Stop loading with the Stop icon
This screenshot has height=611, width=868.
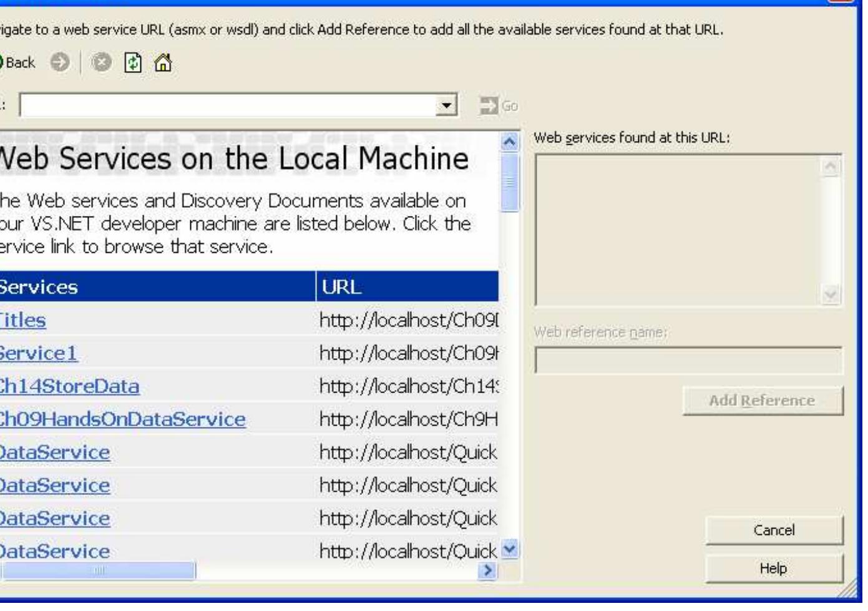[102, 62]
